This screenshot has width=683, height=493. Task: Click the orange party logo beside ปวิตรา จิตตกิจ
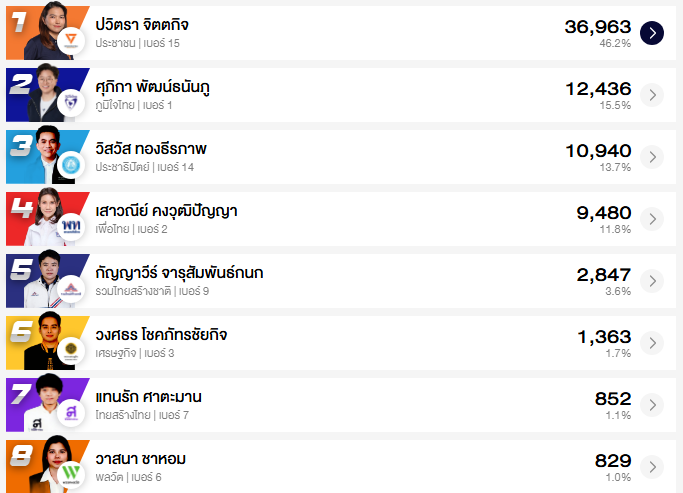pos(71,41)
